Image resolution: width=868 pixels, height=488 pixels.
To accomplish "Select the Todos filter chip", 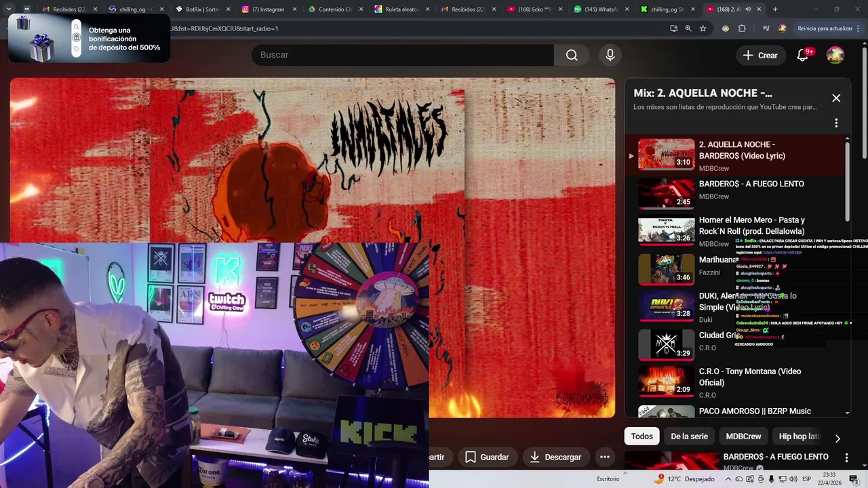I will pyautogui.click(x=642, y=436).
